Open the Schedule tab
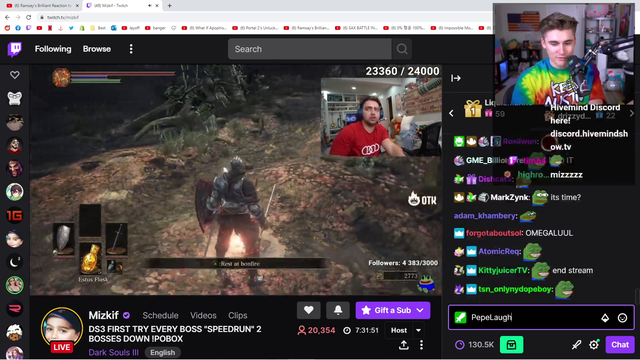The width and height of the screenshot is (640, 360). [x=160, y=316]
